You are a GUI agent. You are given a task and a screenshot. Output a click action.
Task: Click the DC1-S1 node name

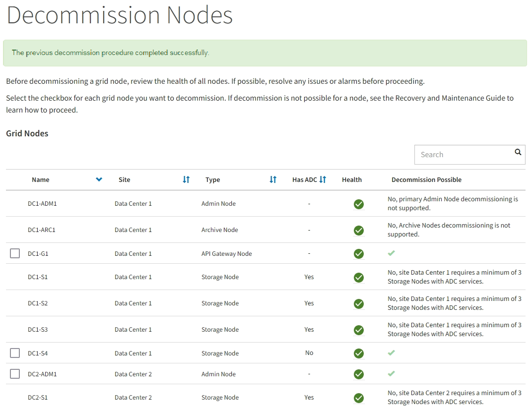point(38,277)
